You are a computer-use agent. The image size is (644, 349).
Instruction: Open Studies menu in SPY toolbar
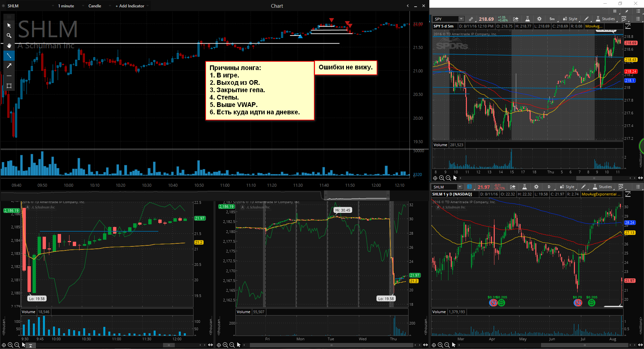605,19
